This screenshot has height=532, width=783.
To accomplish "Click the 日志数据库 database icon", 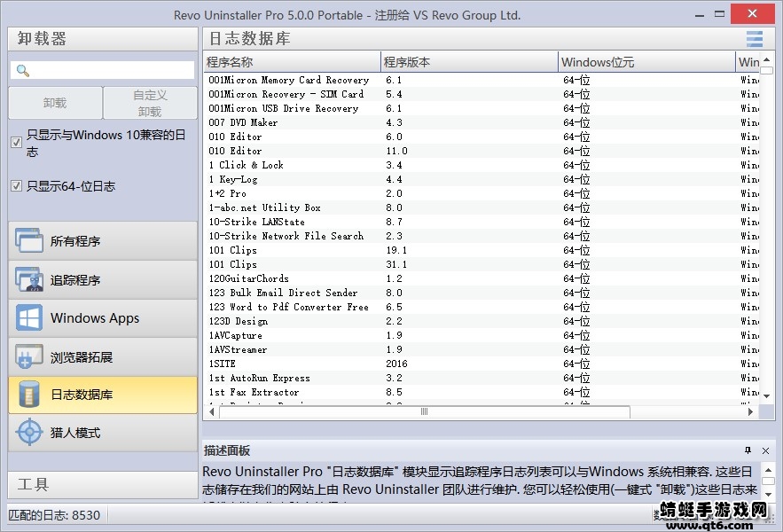I will [29, 395].
